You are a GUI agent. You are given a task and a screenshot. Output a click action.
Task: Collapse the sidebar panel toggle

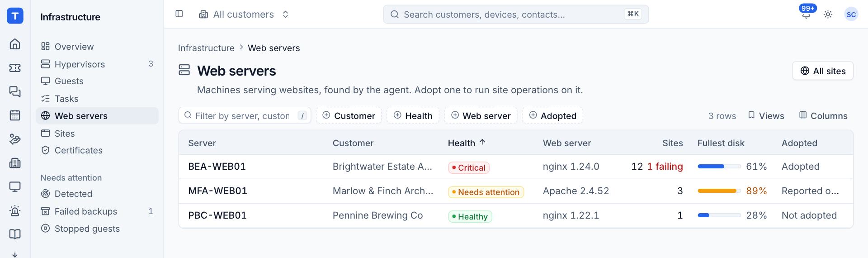[179, 14]
